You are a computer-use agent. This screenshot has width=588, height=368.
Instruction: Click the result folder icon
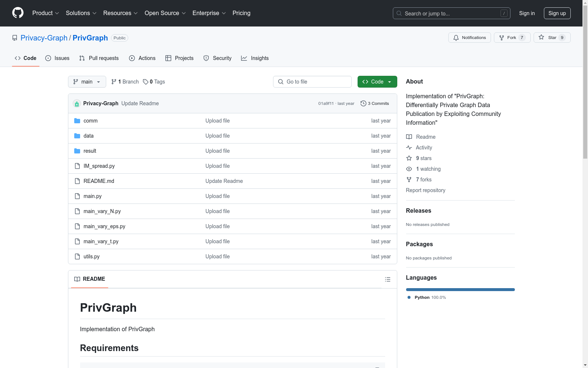(x=77, y=151)
